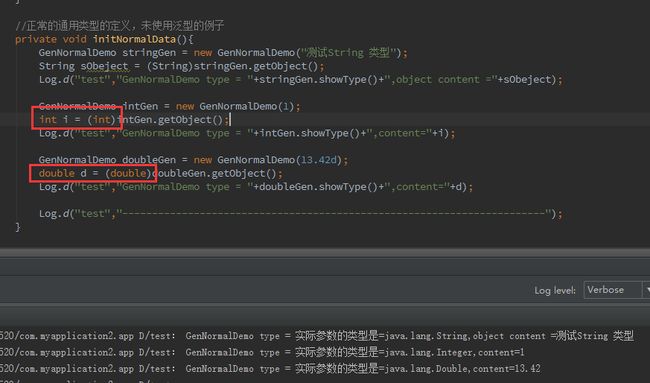
Task: Click the 13.42d literal in the code
Action: coord(318,160)
